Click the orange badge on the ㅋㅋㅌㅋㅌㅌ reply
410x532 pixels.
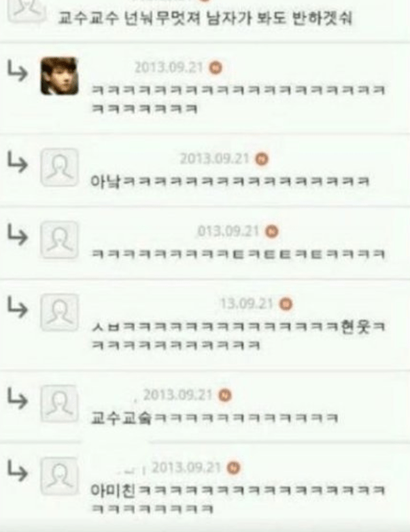pos(271,232)
